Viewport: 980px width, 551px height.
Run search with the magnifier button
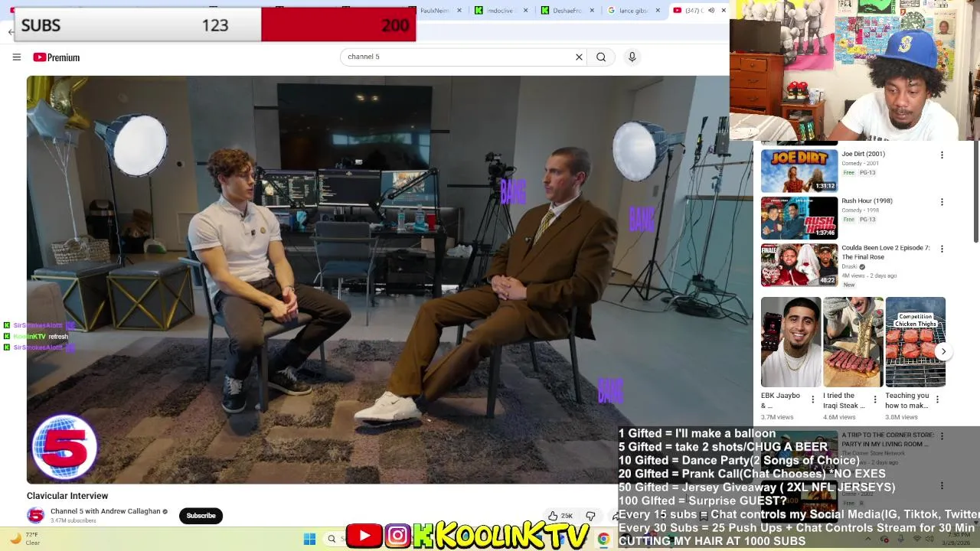pos(601,57)
